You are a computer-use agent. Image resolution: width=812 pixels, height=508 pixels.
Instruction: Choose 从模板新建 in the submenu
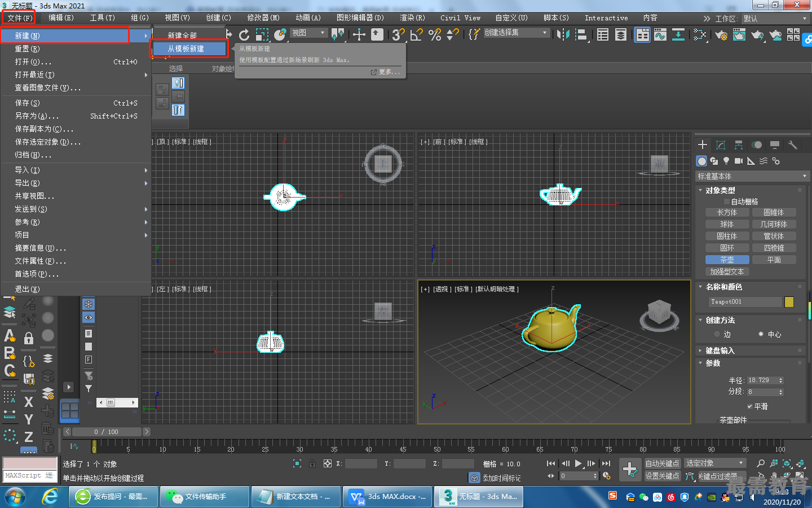click(189, 49)
